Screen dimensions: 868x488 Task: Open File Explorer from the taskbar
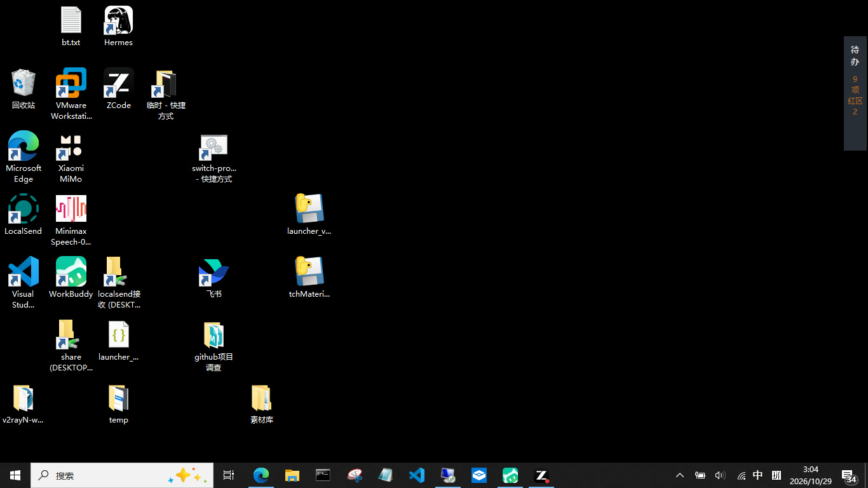[x=292, y=475]
